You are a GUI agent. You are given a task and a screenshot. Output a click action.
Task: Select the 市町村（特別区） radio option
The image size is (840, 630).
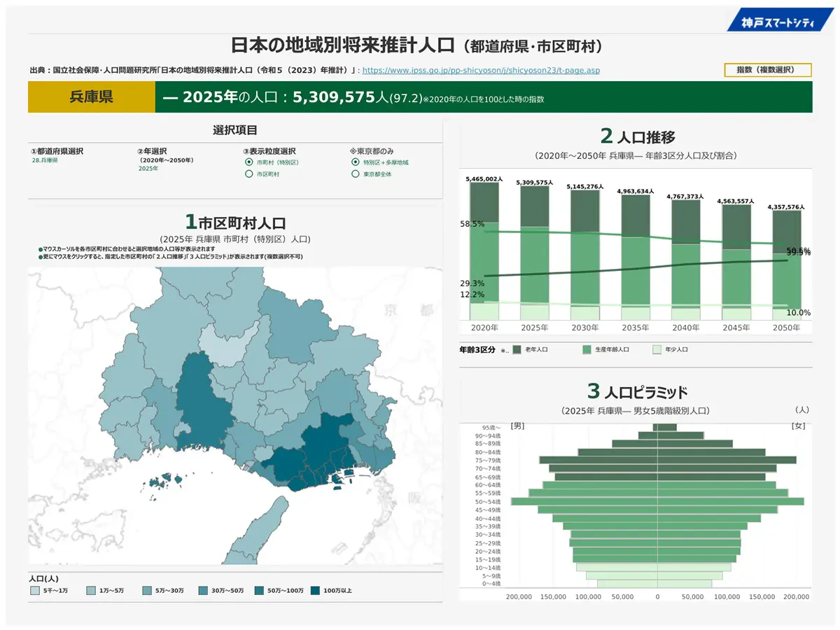pos(248,162)
